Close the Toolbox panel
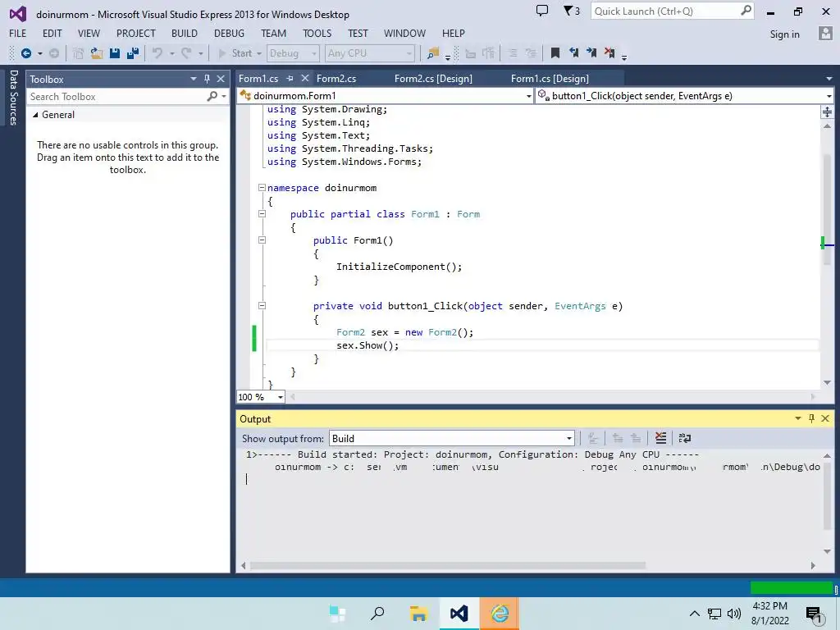The width and height of the screenshot is (840, 630). coord(220,79)
